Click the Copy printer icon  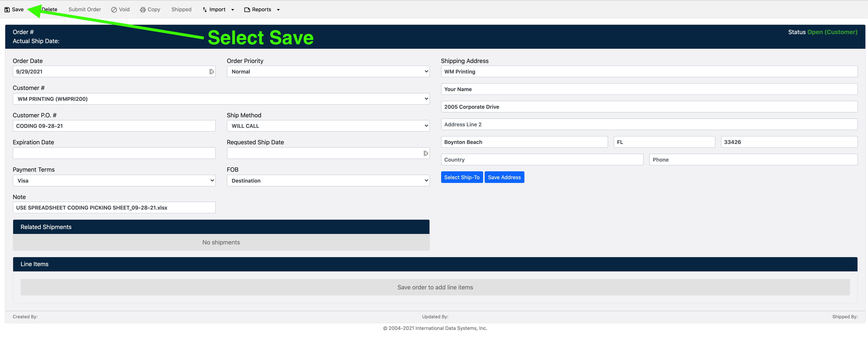pyautogui.click(x=143, y=10)
